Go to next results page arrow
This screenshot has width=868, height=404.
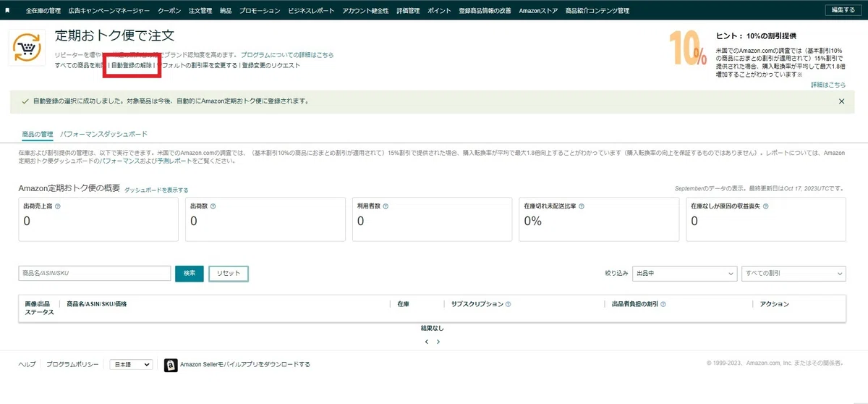[438, 341]
